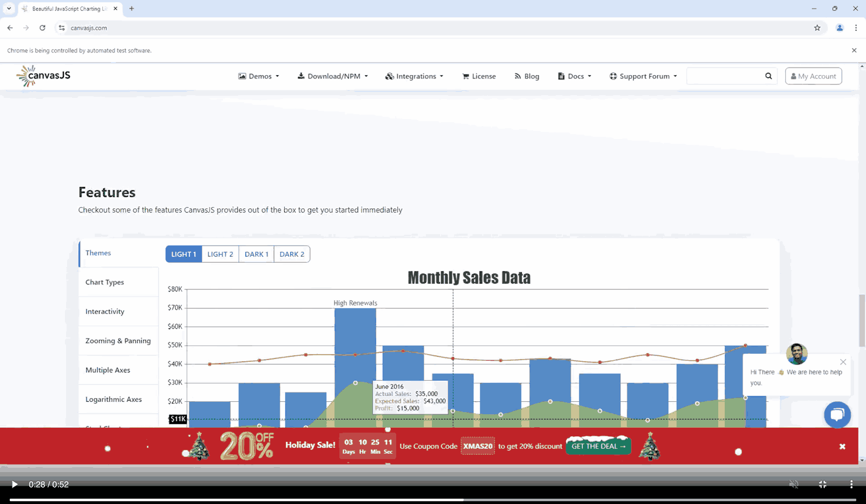Select the Zooming & Panning tab
The image size is (866, 504).
pos(118,341)
